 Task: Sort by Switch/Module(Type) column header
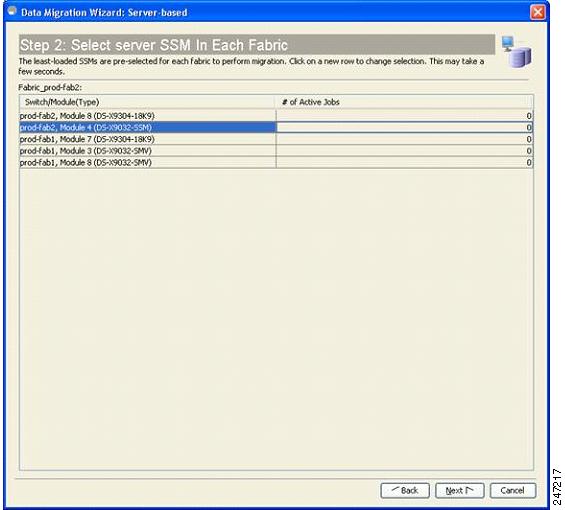pos(147,102)
